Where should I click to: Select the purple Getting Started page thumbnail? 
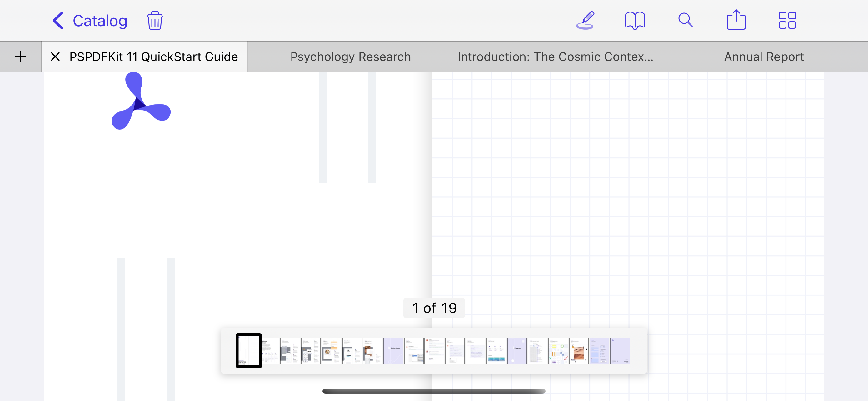[x=394, y=351]
